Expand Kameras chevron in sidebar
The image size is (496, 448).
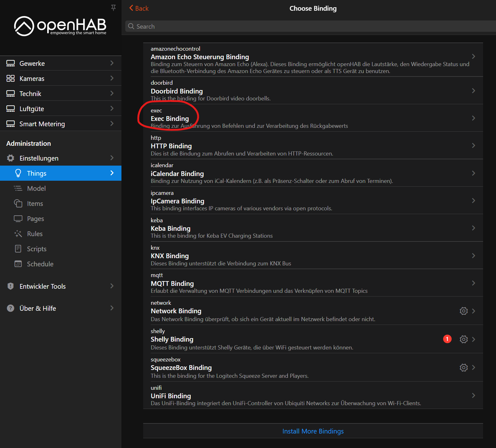(x=112, y=78)
